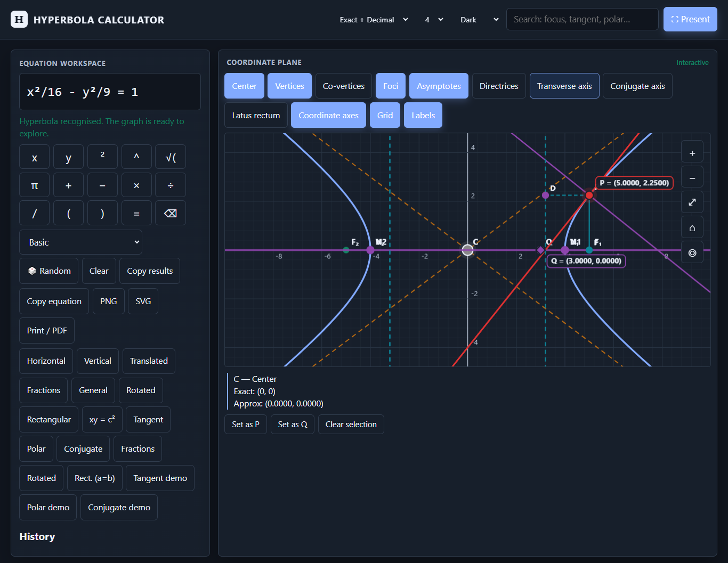The image size is (728, 563).
Task: Expand the graph with the diagonal arrows icon
Action: click(692, 202)
